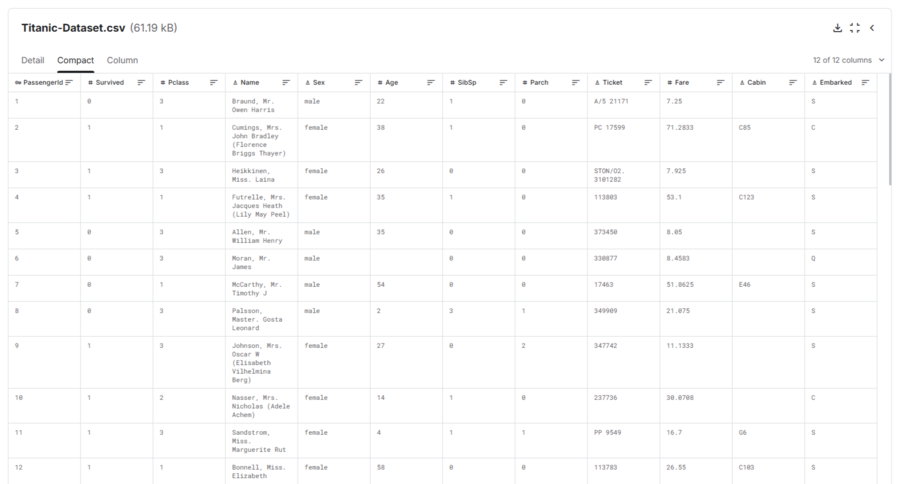Sort by the SibSp column icon
This screenshot has width=900, height=484.
503,83
